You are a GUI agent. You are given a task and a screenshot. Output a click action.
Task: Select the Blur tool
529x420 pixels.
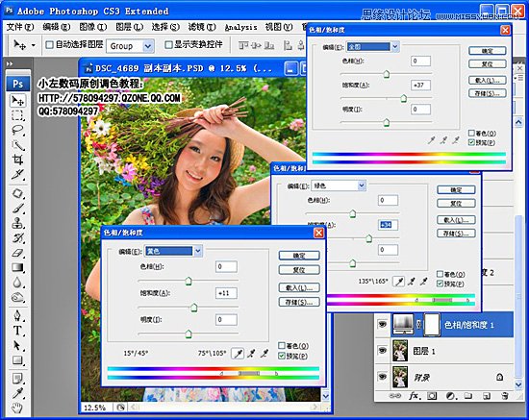pyautogui.click(x=17, y=283)
